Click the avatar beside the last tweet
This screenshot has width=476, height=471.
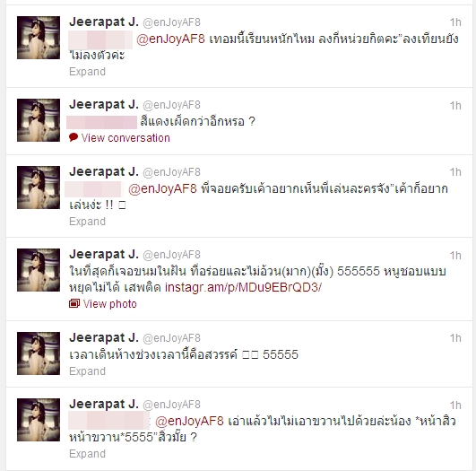pyautogui.click(x=39, y=420)
